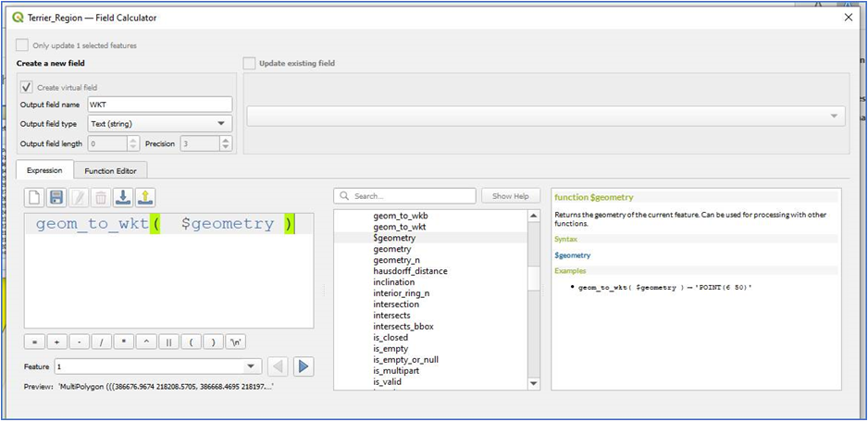Close the Field Calculator window
The image size is (868, 422).
pos(848,18)
